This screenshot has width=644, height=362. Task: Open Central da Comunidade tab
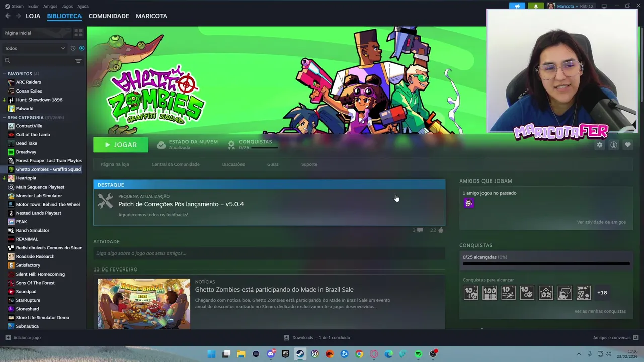(x=176, y=164)
